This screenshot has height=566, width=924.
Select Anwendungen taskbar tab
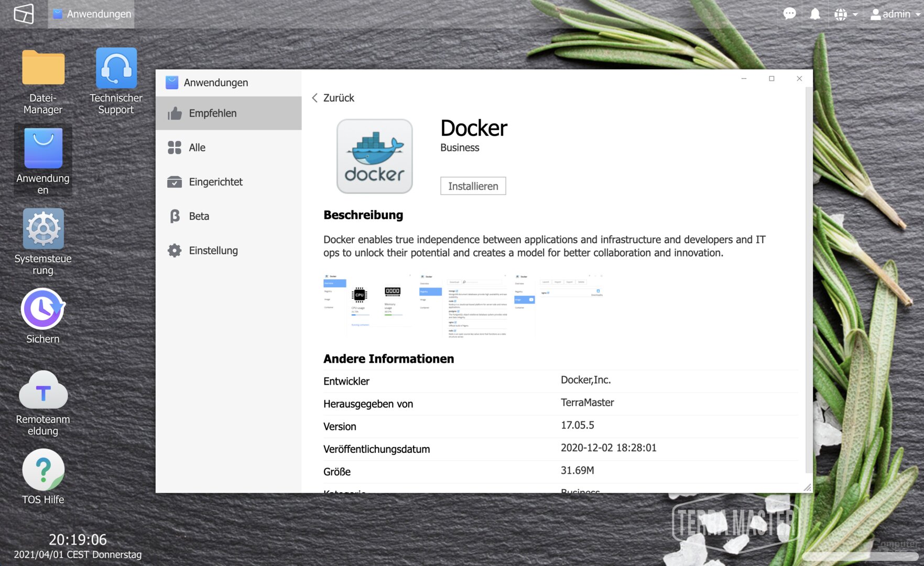click(x=92, y=14)
